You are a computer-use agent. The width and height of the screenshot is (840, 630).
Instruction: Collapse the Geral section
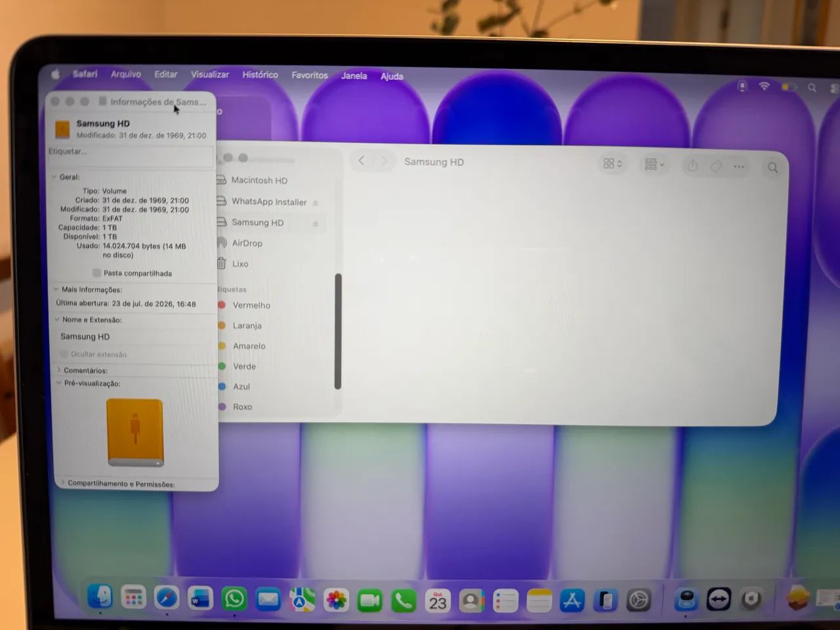[54, 177]
